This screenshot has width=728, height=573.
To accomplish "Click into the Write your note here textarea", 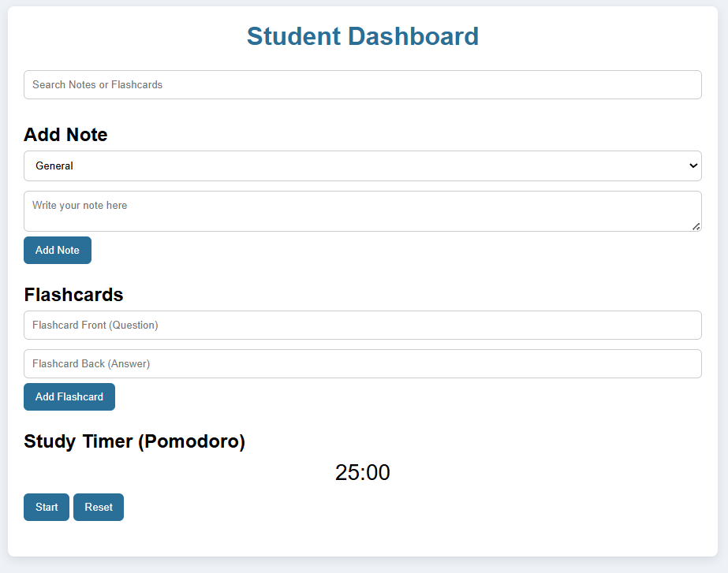I will pyautogui.click(x=363, y=211).
